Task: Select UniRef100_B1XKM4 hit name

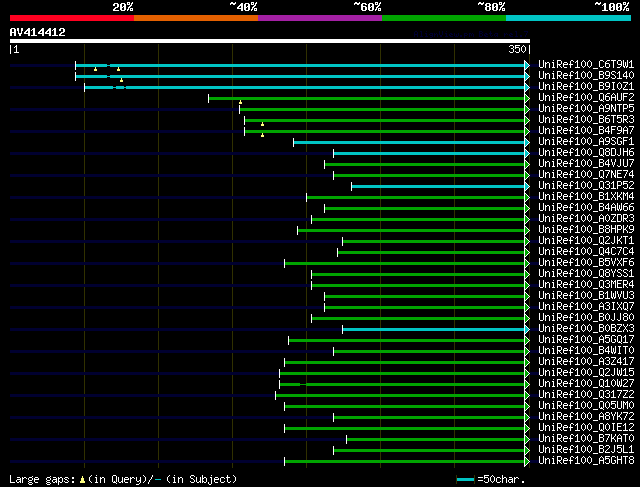Action: [x=586, y=197]
